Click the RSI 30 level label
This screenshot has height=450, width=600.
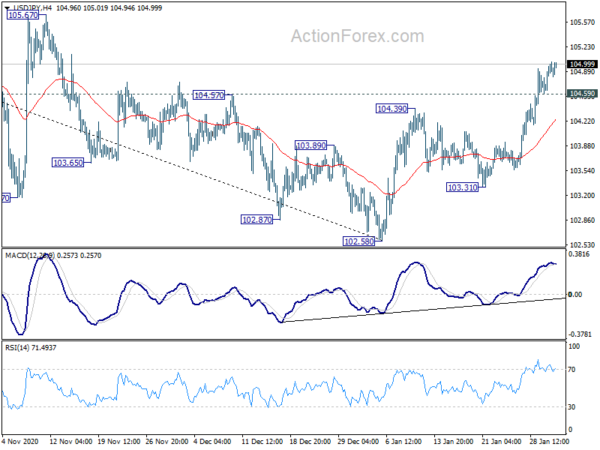point(573,407)
